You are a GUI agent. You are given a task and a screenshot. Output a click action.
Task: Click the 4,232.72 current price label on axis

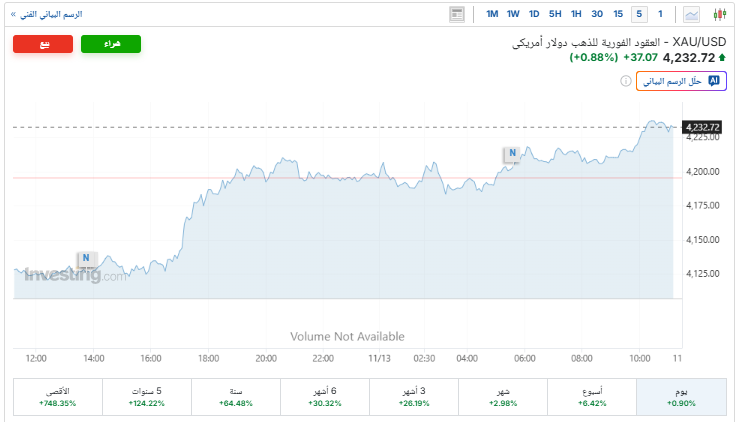702,127
